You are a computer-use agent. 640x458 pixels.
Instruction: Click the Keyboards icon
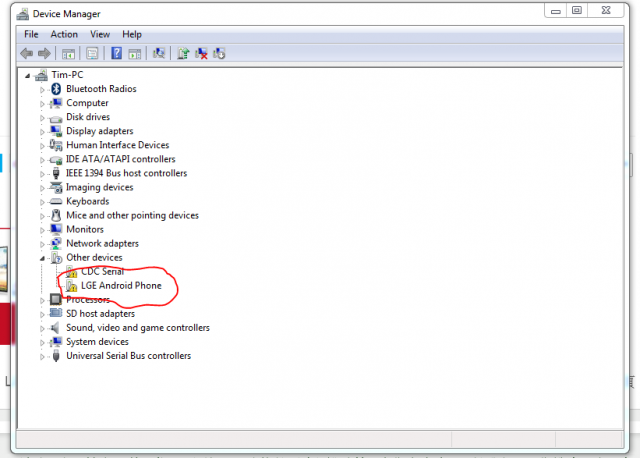pyautogui.click(x=56, y=202)
